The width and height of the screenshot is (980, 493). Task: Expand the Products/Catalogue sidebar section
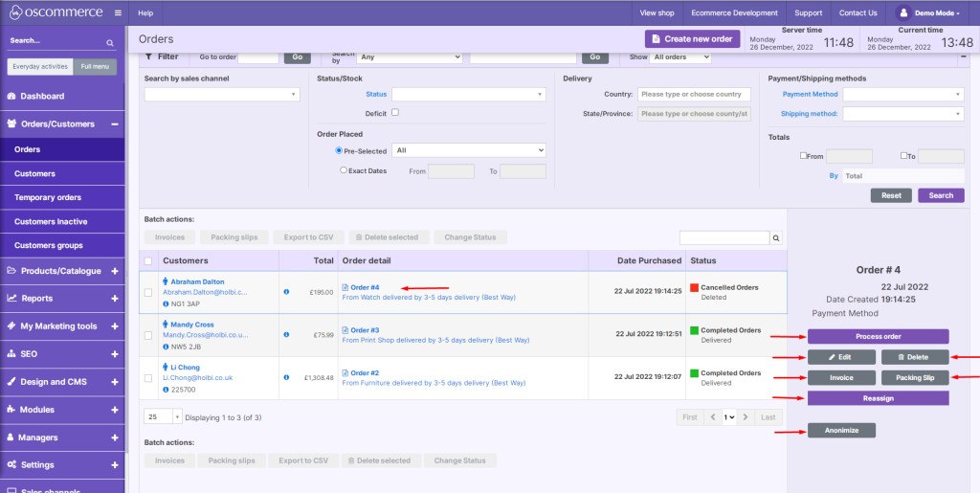click(x=115, y=271)
